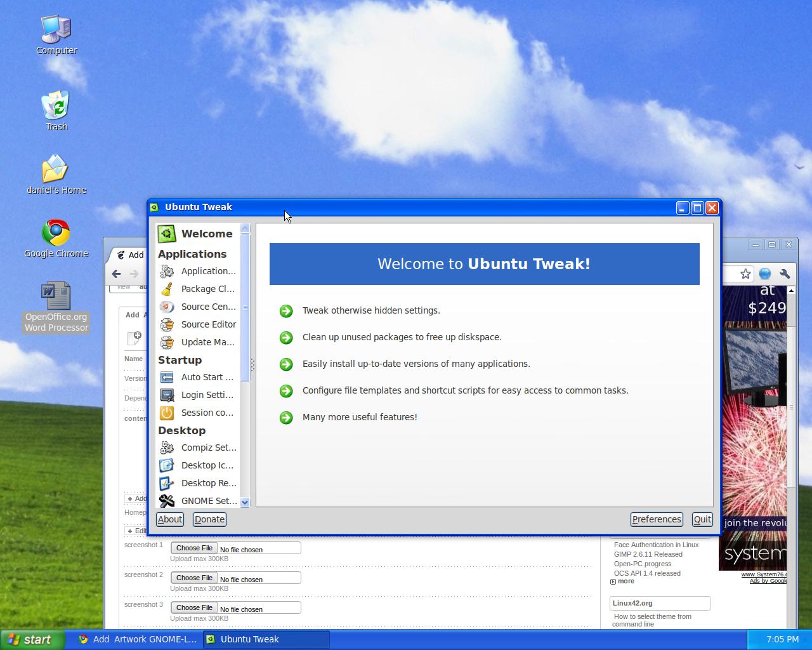Screen dimensions: 812x650
Task: Open Login Settings icon in sidebar
Action: (x=167, y=395)
